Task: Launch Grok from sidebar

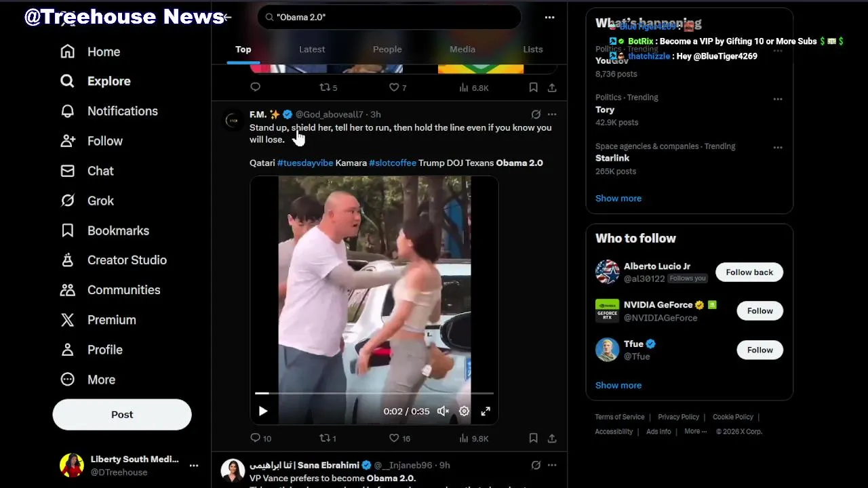Action: point(87,201)
